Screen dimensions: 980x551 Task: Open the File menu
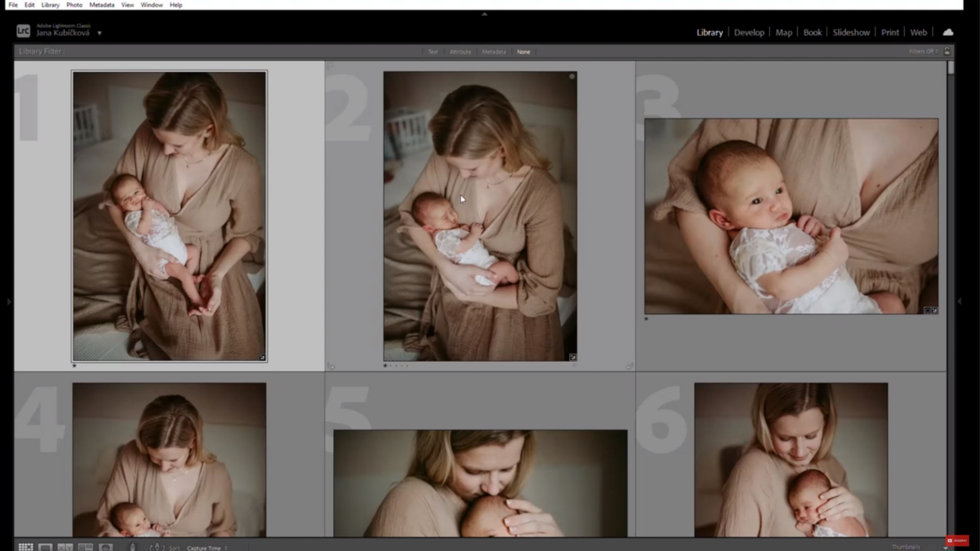click(13, 5)
